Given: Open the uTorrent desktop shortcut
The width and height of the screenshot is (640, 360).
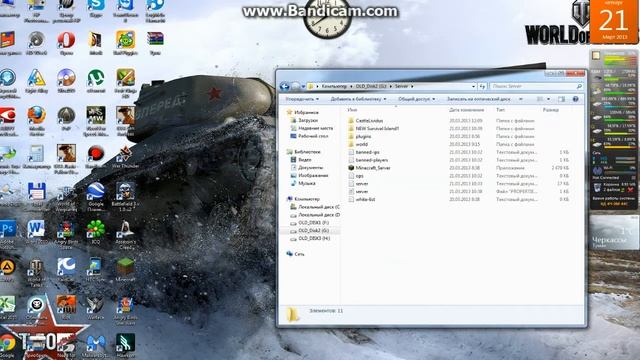Looking at the screenshot, I should tap(96, 81).
